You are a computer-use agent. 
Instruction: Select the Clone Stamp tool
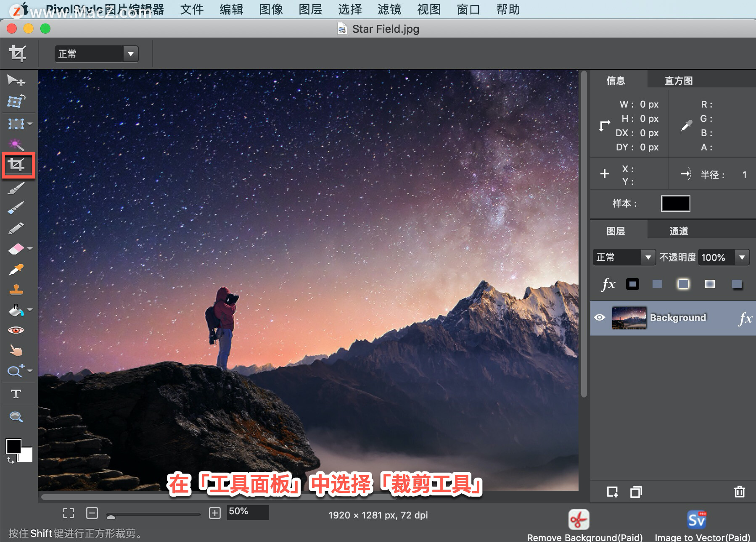coord(16,290)
